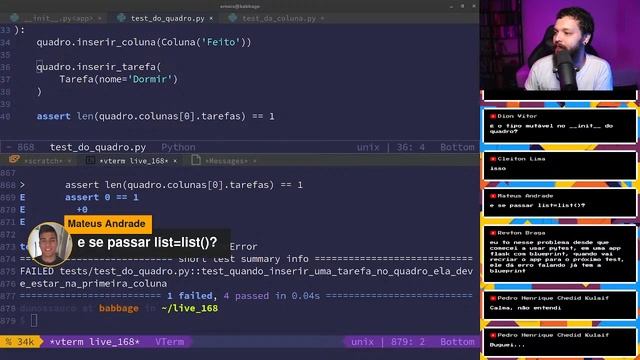Click position 879: 2 in terminal mode line
The height and width of the screenshot is (360, 640).
click(x=407, y=342)
